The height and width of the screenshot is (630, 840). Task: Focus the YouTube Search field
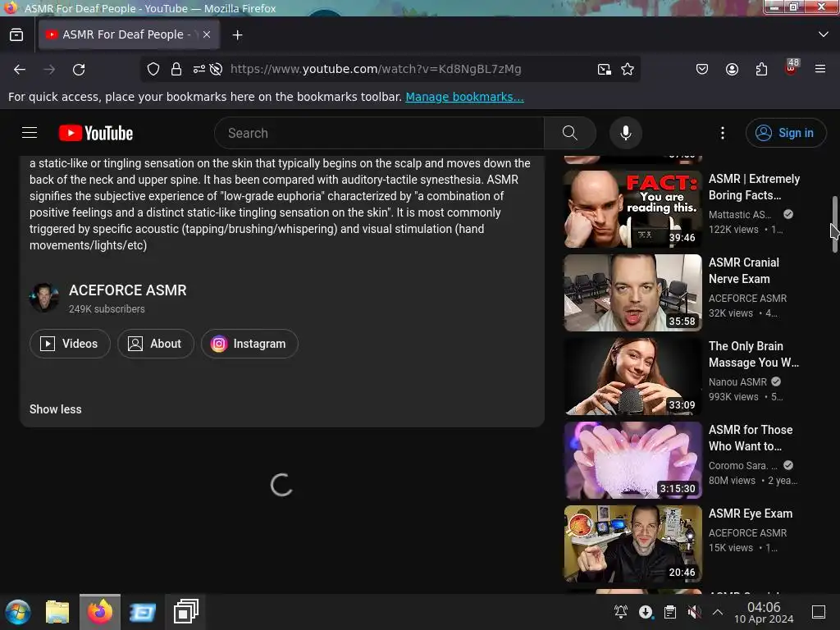point(379,133)
